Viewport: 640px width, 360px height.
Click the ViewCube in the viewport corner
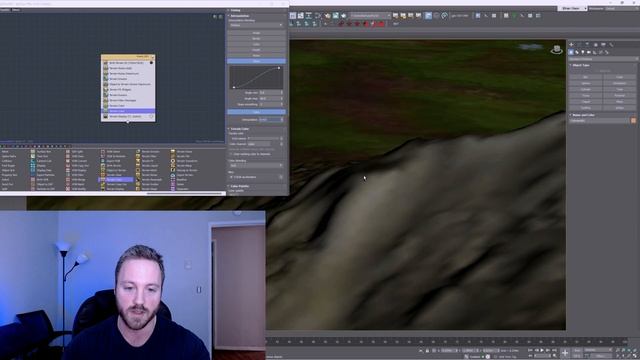557,50
